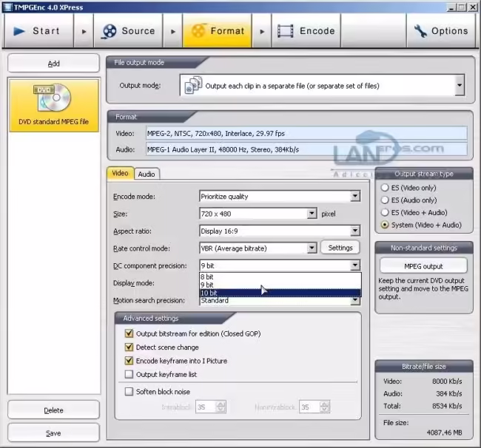
Task: Enable Output keyframe list
Action: pos(129,374)
